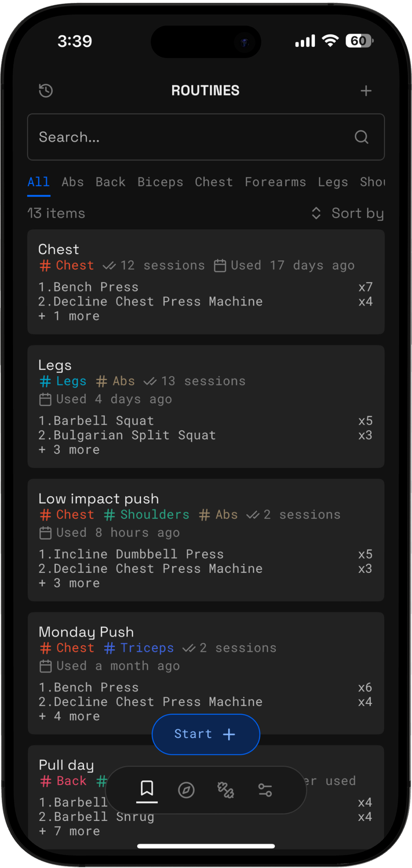Select the All filter tab

point(39,182)
